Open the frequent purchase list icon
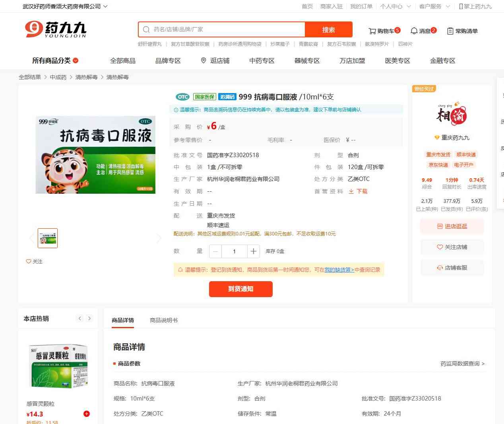Viewport: 504px width, 424px height. click(450, 31)
